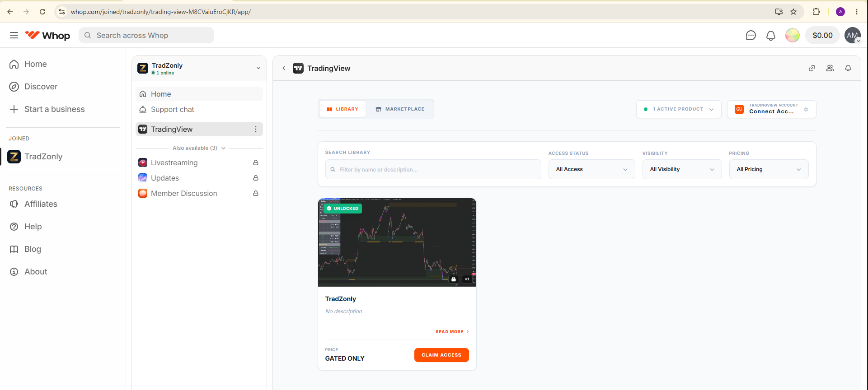
Task: Click lock icon next to Updates
Action: click(x=256, y=178)
